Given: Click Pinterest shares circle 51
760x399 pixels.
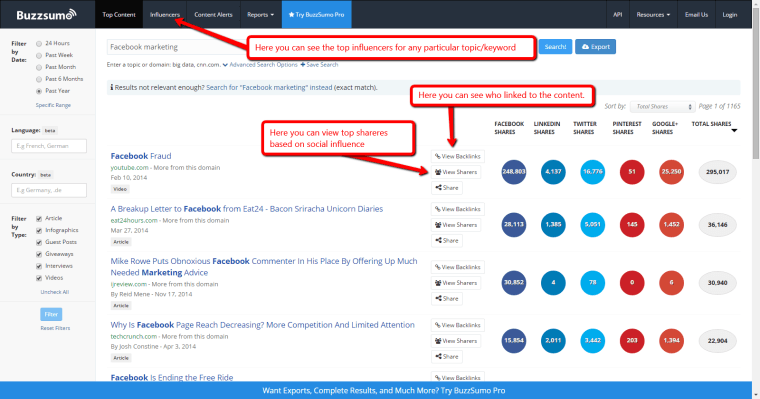Looking at the screenshot, I should (x=632, y=172).
